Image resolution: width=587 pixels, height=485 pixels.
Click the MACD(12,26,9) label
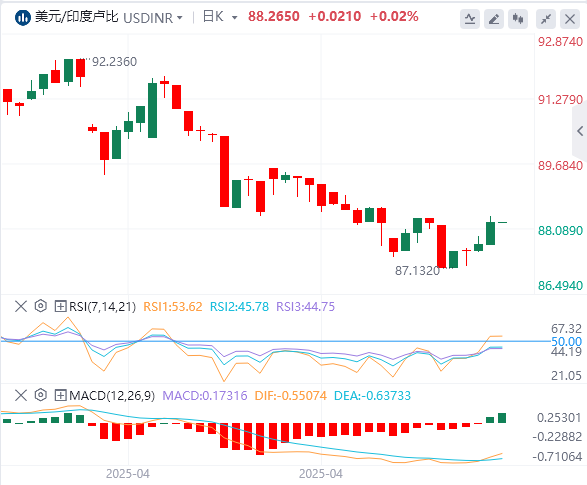(112, 396)
